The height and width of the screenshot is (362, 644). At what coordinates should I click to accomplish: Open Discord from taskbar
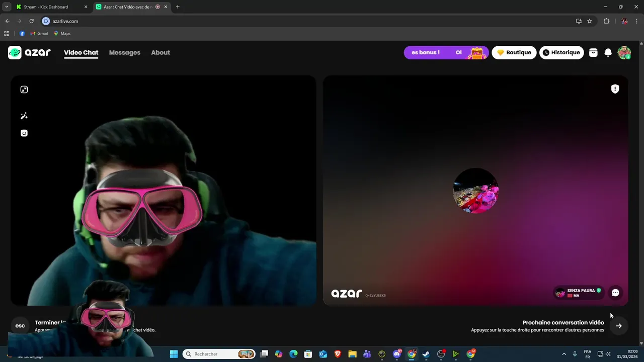397,354
